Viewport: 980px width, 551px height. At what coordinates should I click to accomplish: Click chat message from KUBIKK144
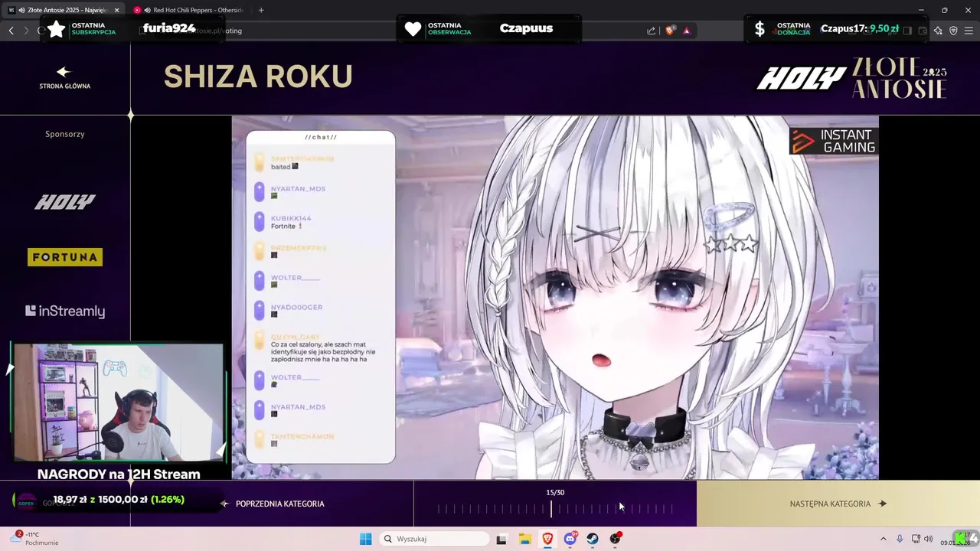(291, 222)
